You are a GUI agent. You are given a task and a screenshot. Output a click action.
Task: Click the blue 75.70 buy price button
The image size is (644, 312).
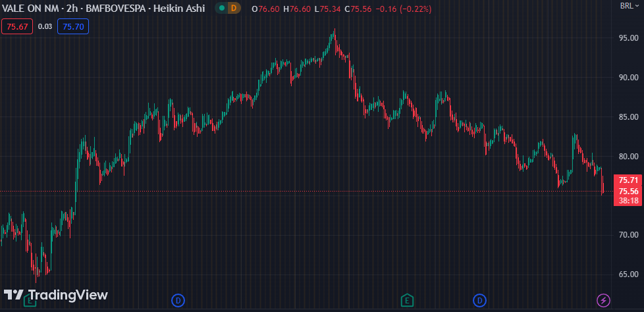pyautogui.click(x=73, y=26)
